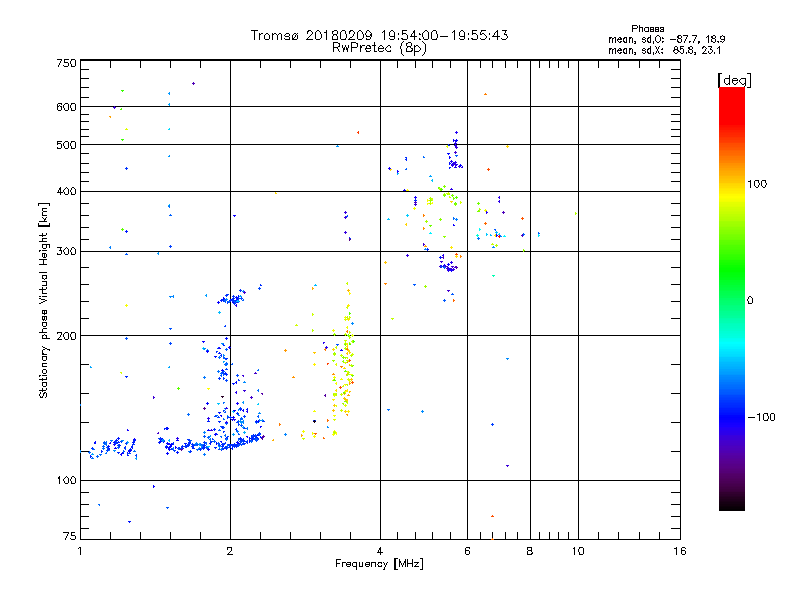800x600 pixels.
Task: Click the 'Frequency [MHz]' axis label
Action: click(x=379, y=564)
